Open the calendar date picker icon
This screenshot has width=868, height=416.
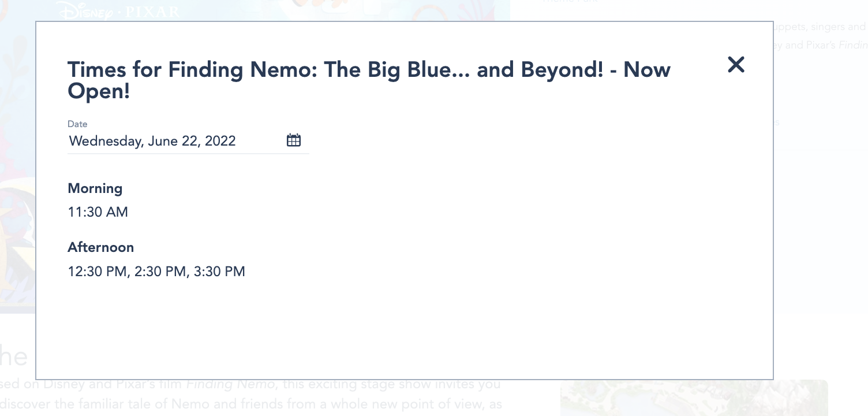pos(294,140)
